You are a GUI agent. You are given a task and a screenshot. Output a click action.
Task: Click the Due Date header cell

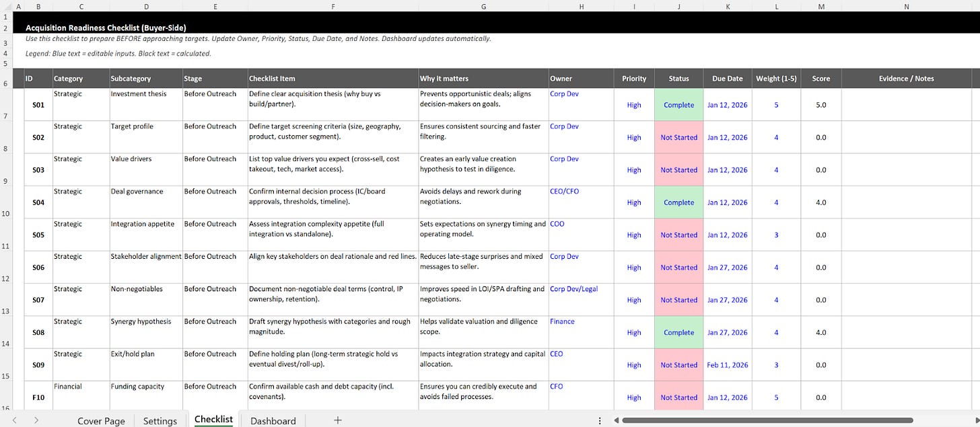[x=728, y=79]
